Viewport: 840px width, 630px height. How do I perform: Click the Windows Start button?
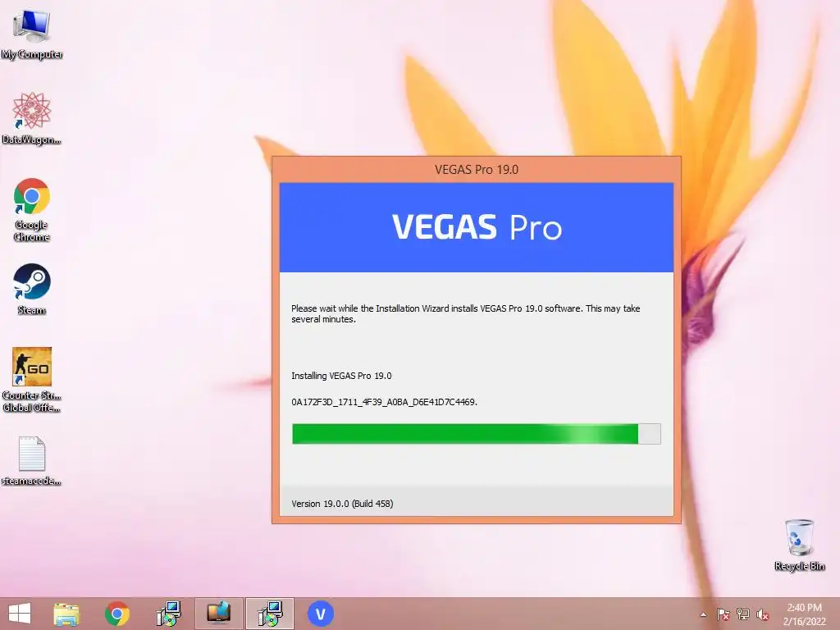[20, 614]
